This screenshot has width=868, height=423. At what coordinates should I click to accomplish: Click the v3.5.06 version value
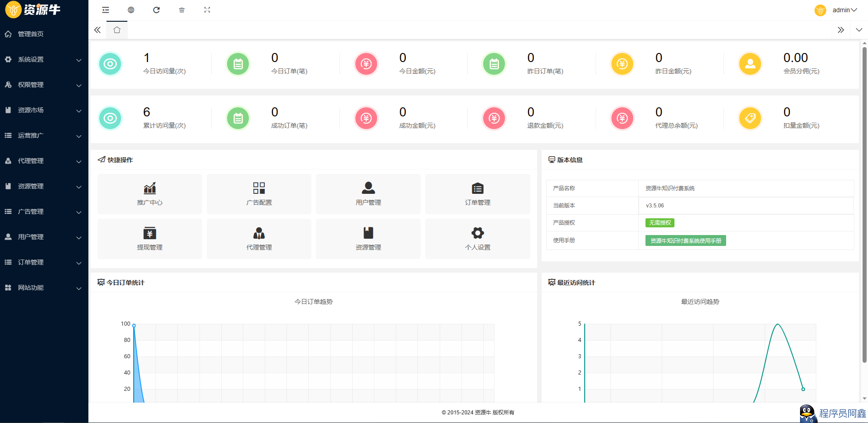(x=655, y=206)
